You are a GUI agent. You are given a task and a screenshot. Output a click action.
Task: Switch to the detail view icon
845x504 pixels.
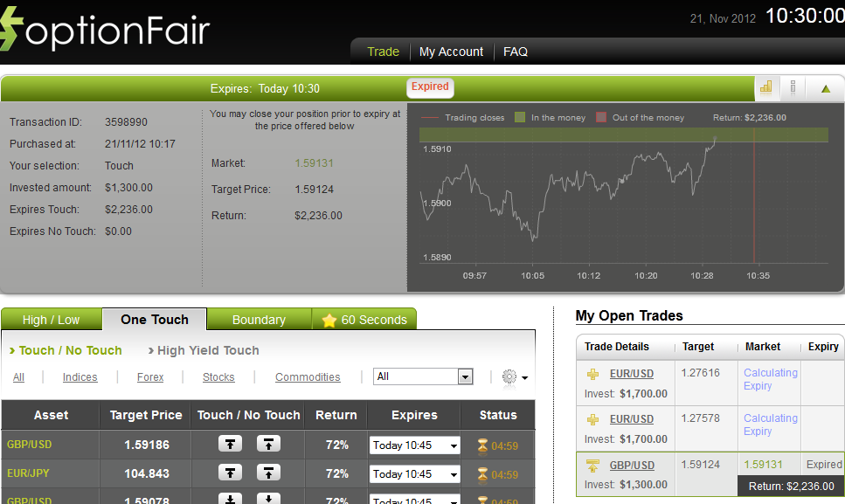[x=793, y=87]
